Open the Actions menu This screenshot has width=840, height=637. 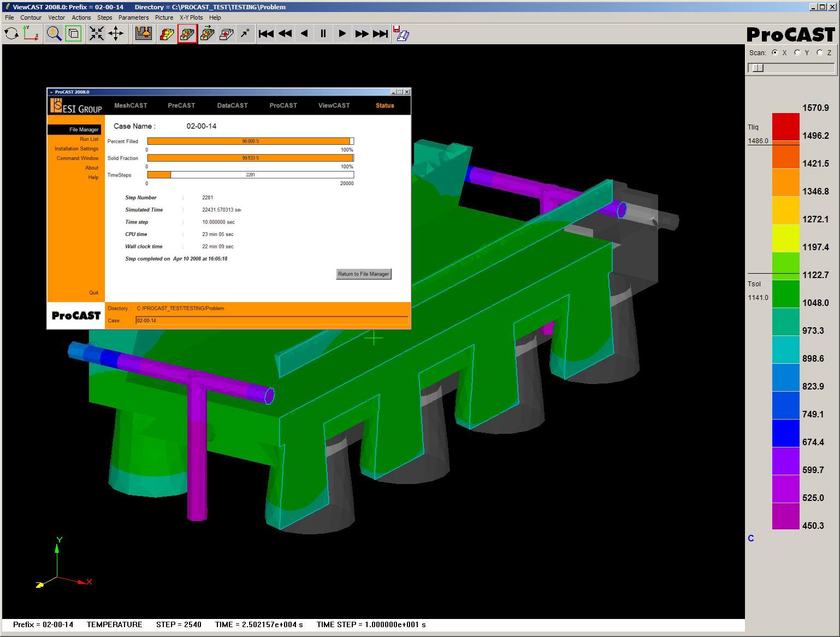pos(81,17)
